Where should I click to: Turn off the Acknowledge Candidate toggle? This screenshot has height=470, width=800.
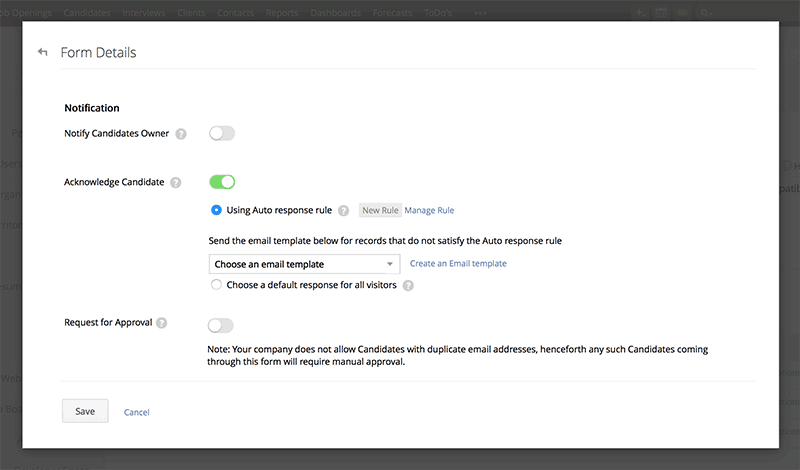(x=222, y=182)
